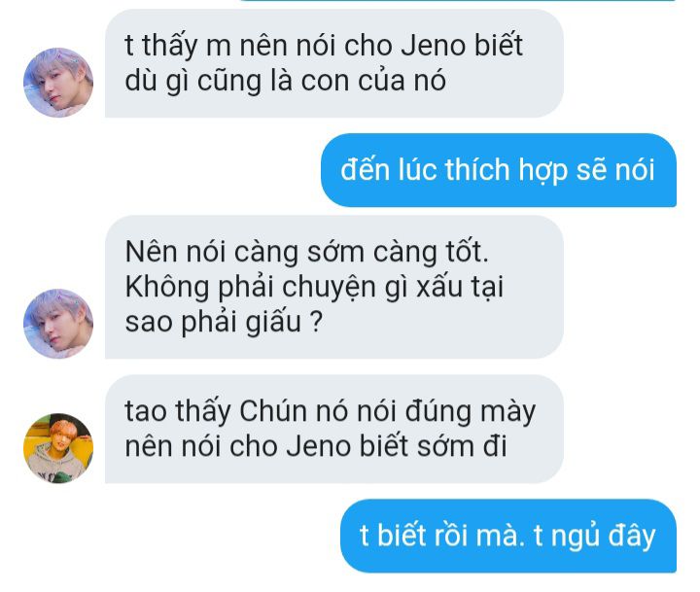This screenshot has height=592, width=700.
Task: Tap the blue 'đến lúc thích hợp sẽ nói' bubble
Action: [x=498, y=170]
